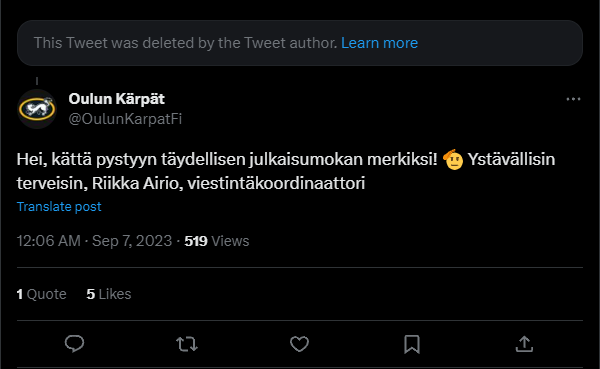Open the 12:06 AM timestamp link
This screenshot has width=600, height=369.
pyautogui.click(x=49, y=241)
